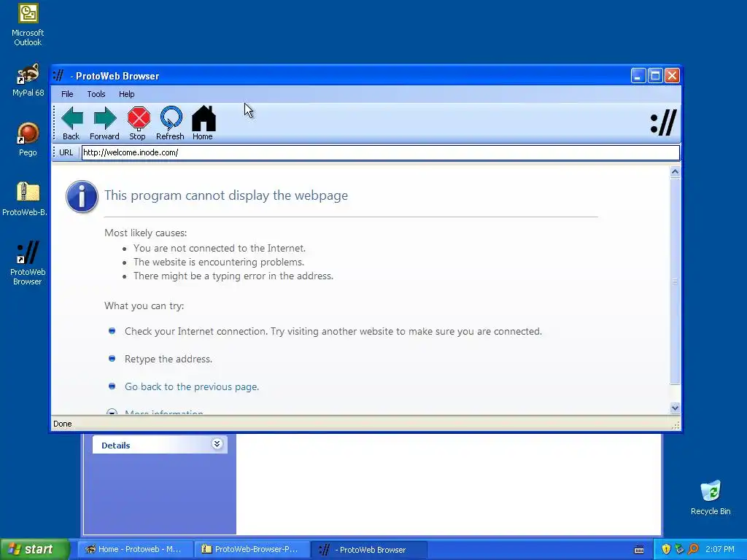Open the Windows start menu
Image resolution: width=747 pixels, height=560 pixels.
(x=34, y=550)
